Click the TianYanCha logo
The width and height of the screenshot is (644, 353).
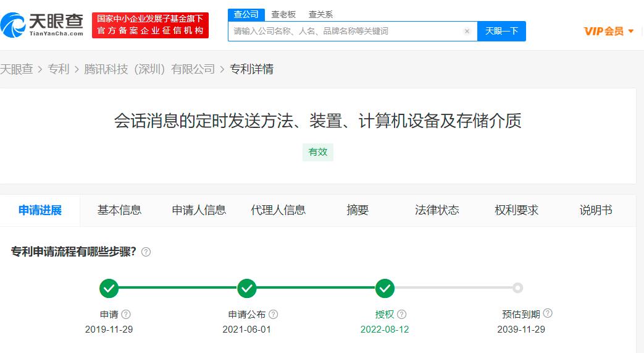tap(42, 25)
